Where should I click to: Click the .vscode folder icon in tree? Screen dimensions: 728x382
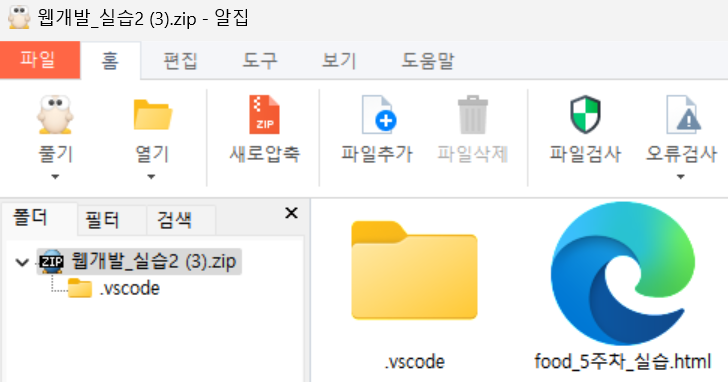point(80,288)
